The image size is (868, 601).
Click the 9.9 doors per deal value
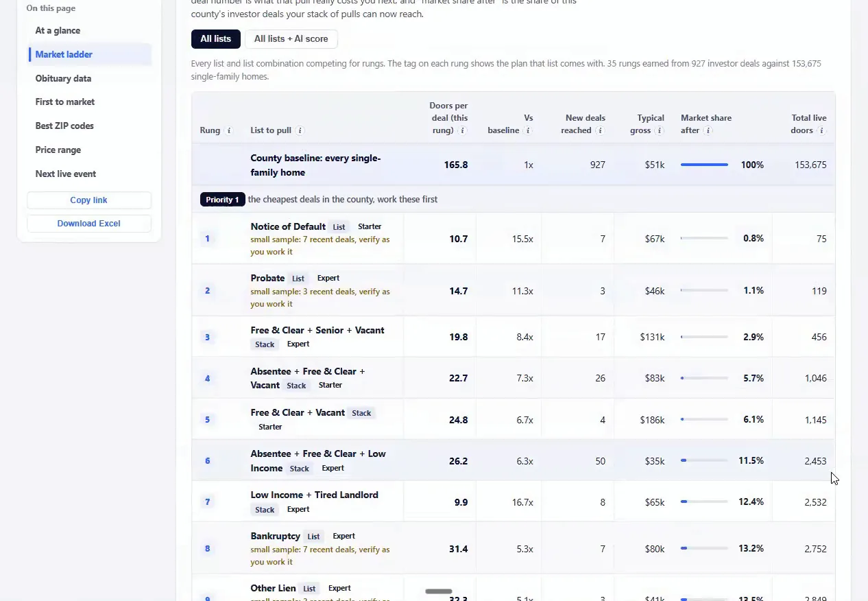(x=461, y=502)
